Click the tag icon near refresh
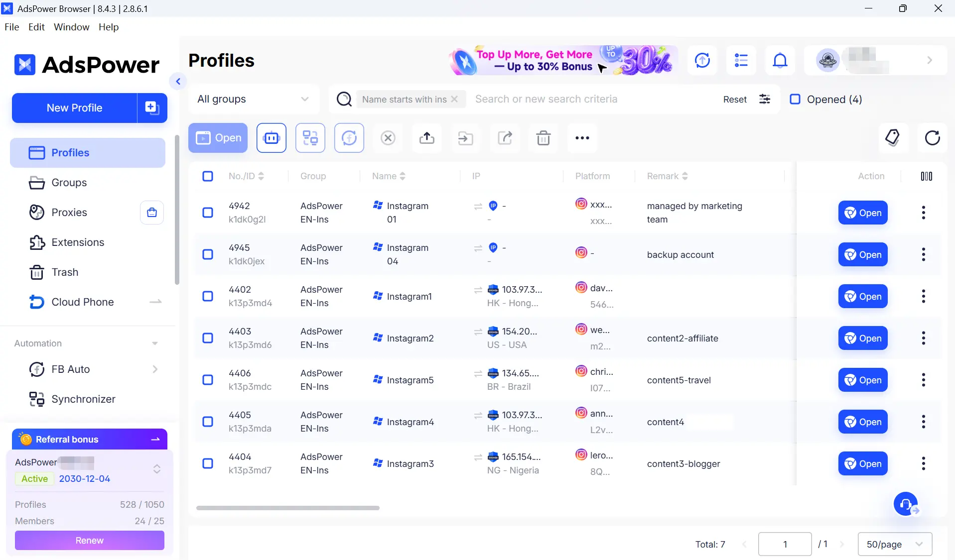 tap(893, 138)
